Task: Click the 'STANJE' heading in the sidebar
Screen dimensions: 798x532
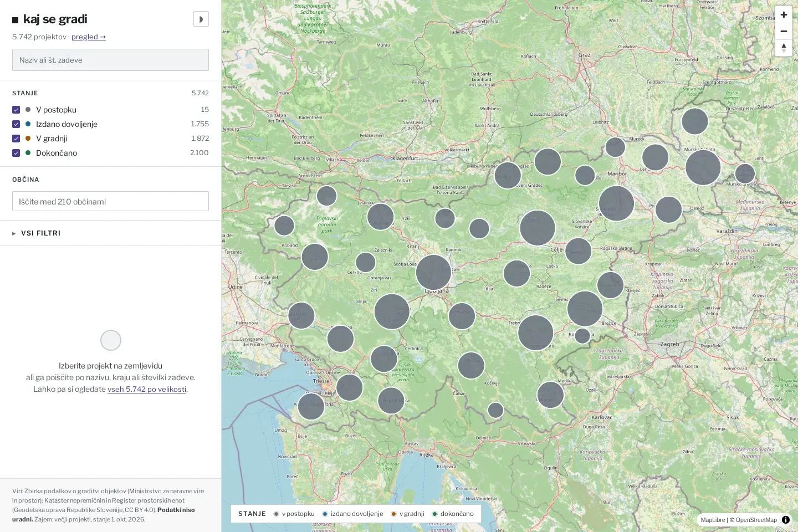Action: [x=25, y=93]
